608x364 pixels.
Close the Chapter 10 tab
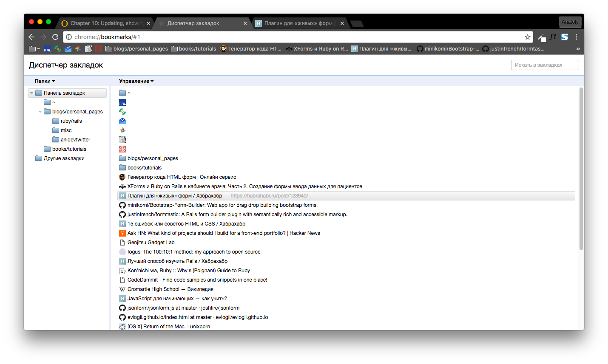(x=148, y=23)
